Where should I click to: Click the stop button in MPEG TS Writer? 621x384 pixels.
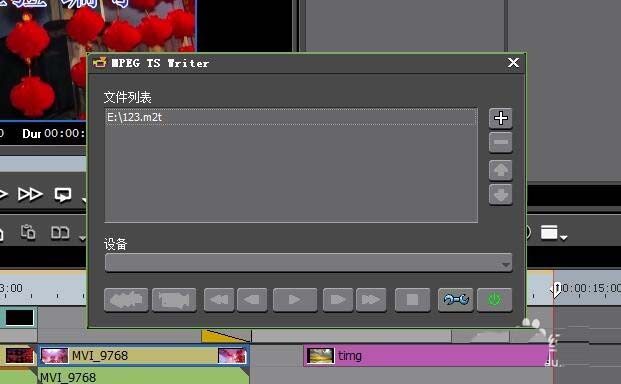click(x=412, y=300)
